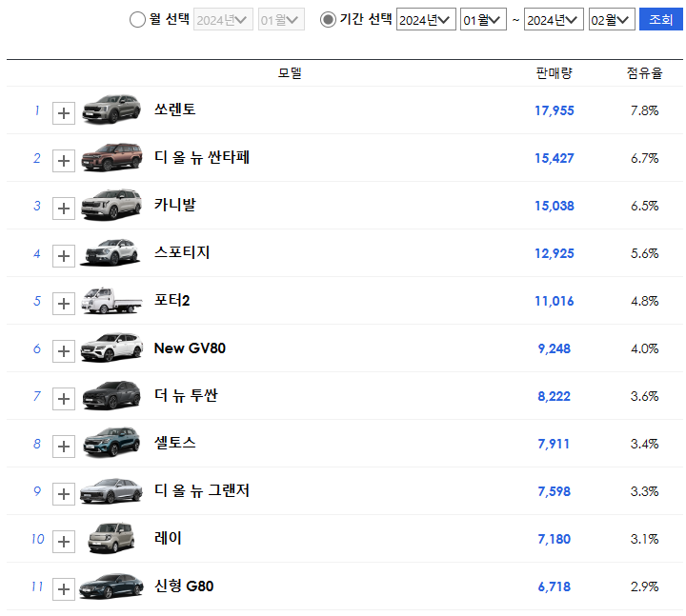The image size is (686, 616).
Task: Open the New GV80 model name link
Action: (x=190, y=348)
